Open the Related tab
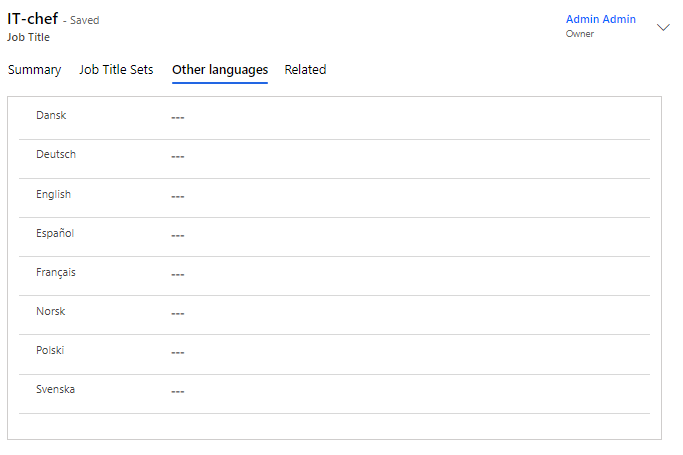Viewport: 683px width, 455px height. (305, 70)
